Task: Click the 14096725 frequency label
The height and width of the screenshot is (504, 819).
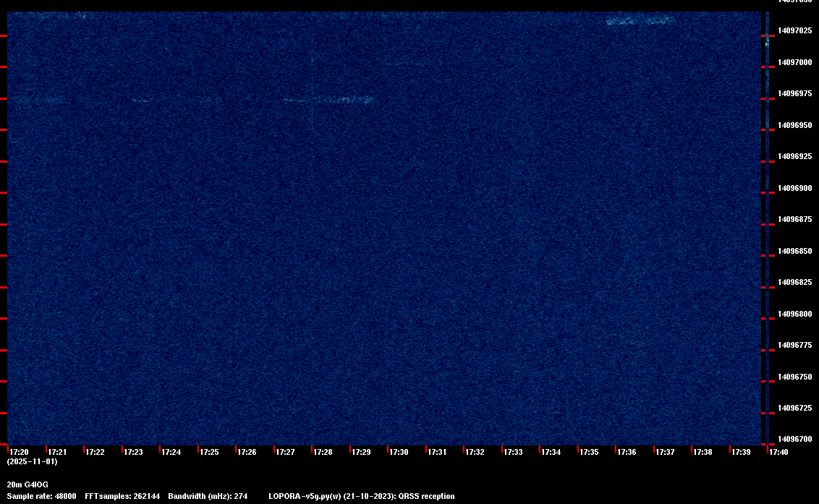Action: (795, 408)
